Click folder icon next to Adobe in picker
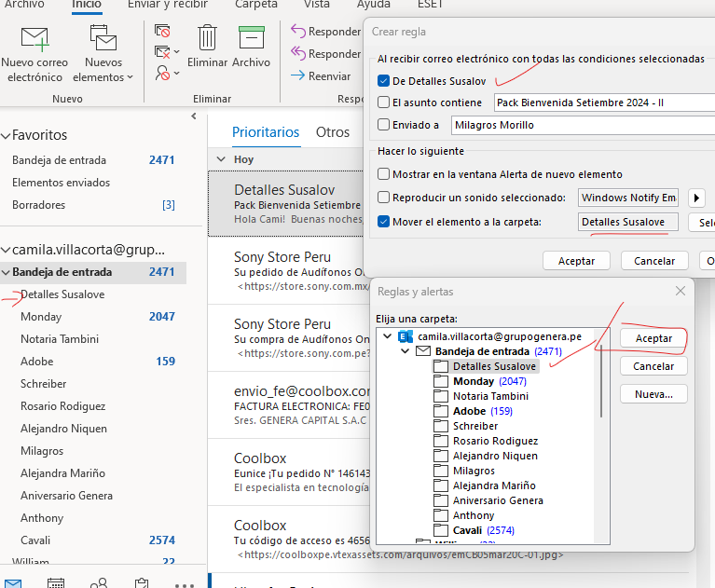This screenshot has height=588, width=715. pyautogui.click(x=441, y=411)
